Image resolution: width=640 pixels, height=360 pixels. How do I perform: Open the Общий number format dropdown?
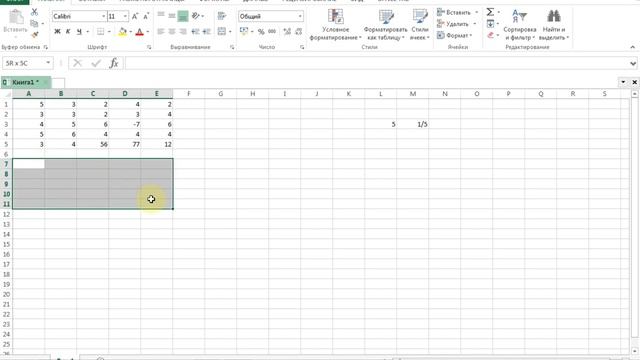pyautogui.click(x=300, y=16)
